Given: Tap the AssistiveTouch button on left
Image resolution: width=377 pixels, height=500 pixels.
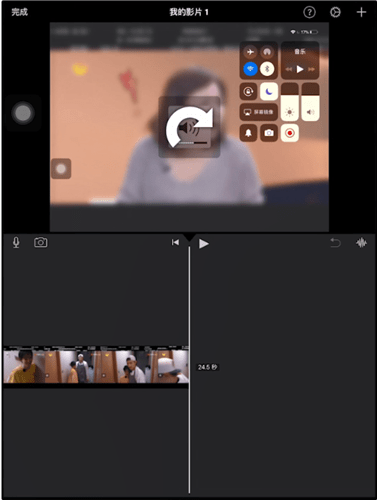Looking at the screenshot, I should point(23,113).
